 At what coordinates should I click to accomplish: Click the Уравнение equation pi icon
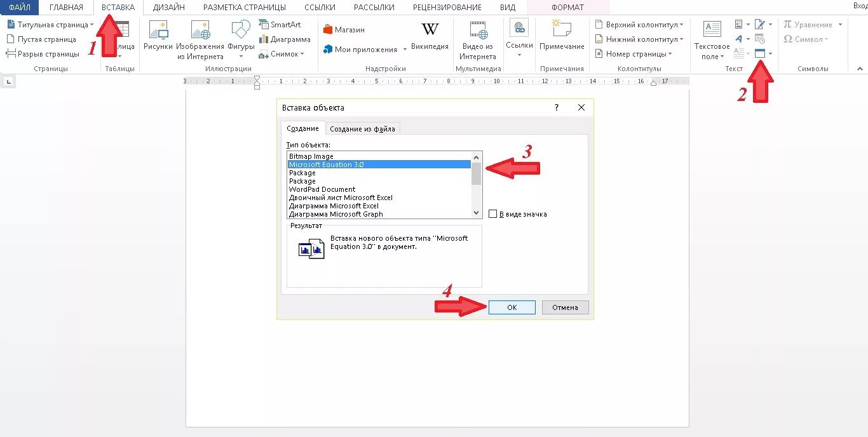pyautogui.click(x=787, y=25)
